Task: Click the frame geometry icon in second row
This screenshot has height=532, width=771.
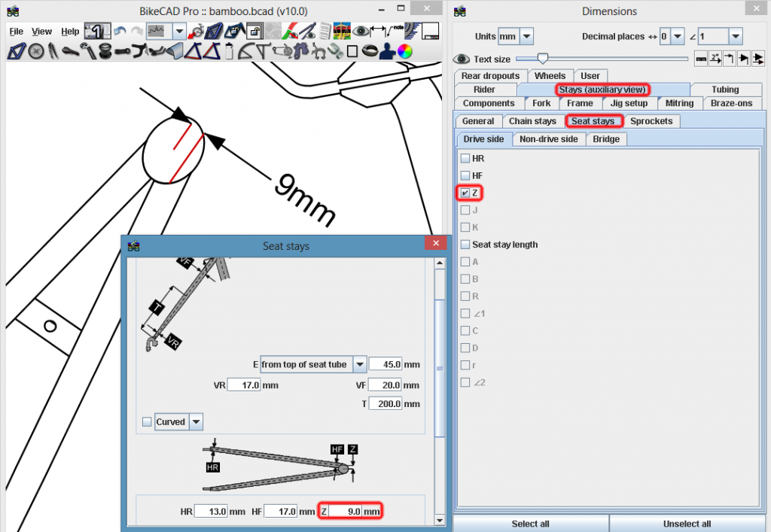Action: [17, 50]
